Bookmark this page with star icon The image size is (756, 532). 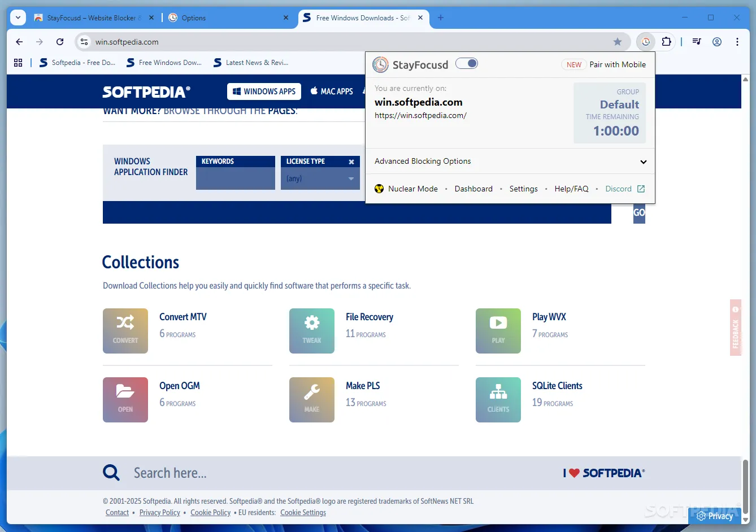pyautogui.click(x=618, y=42)
